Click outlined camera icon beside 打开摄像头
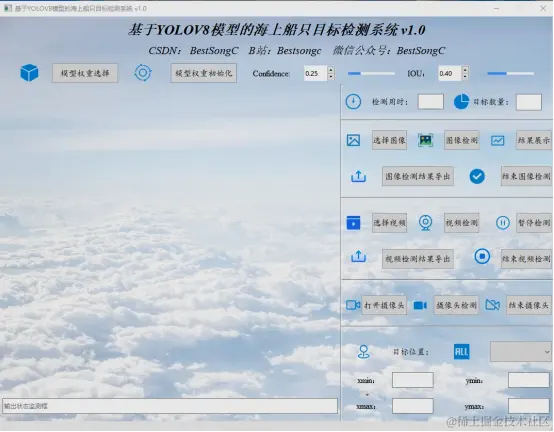 (353, 305)
